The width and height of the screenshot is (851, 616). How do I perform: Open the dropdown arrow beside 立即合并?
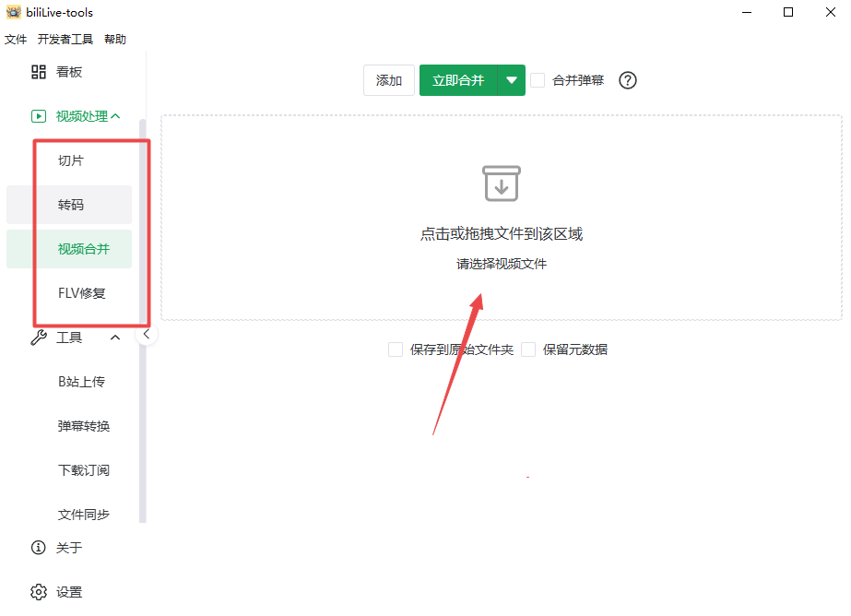click(x=512, y=80)
